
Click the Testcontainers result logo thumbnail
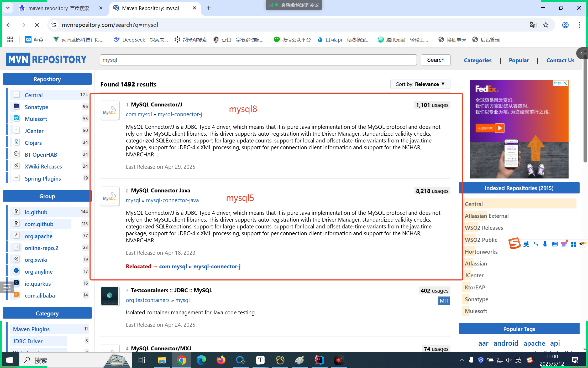pyautogui.click(x=110, y=296)
